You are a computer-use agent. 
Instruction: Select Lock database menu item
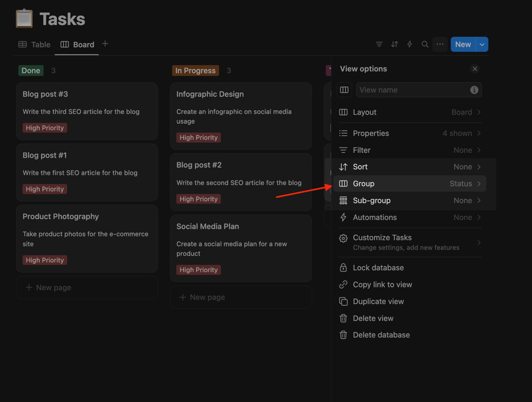point(378,267)
